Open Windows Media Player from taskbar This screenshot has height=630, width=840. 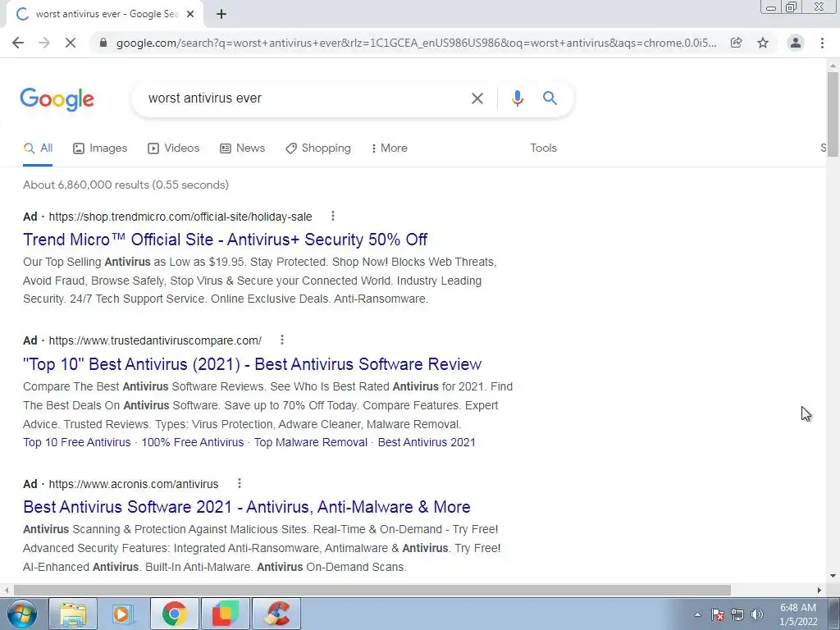tap(123, 614)
